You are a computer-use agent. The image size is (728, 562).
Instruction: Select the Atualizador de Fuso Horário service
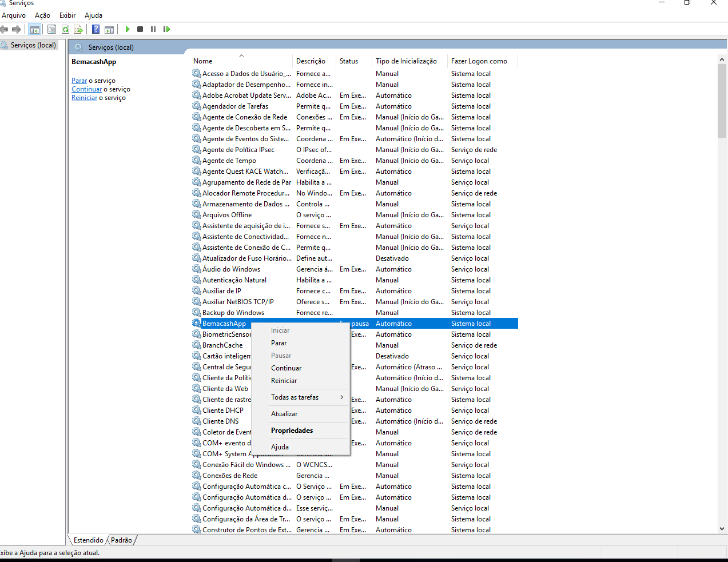tap(355, 258)
